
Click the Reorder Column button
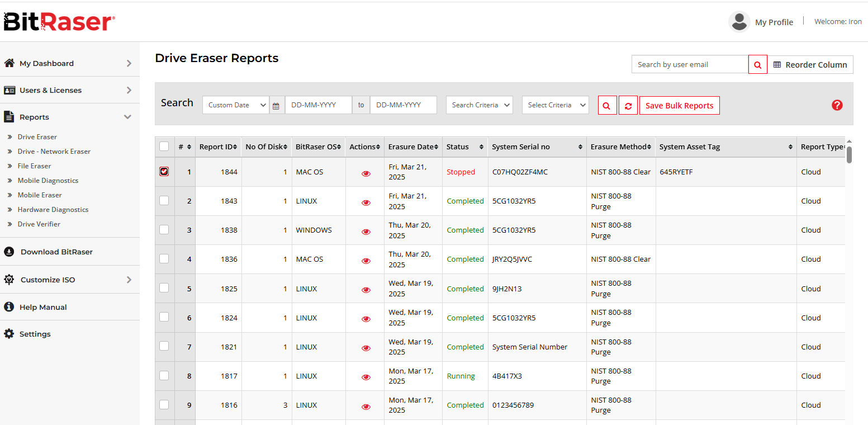pyautogui.click(x=810, y=65)
